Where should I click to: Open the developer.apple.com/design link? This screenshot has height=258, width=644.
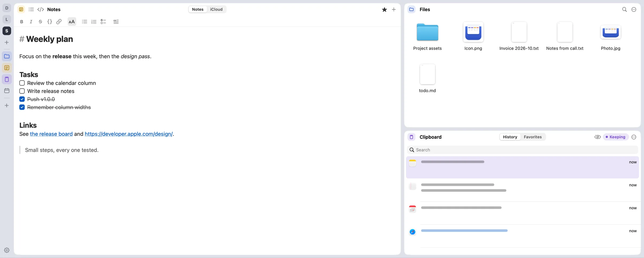click(x=129, y=134)
